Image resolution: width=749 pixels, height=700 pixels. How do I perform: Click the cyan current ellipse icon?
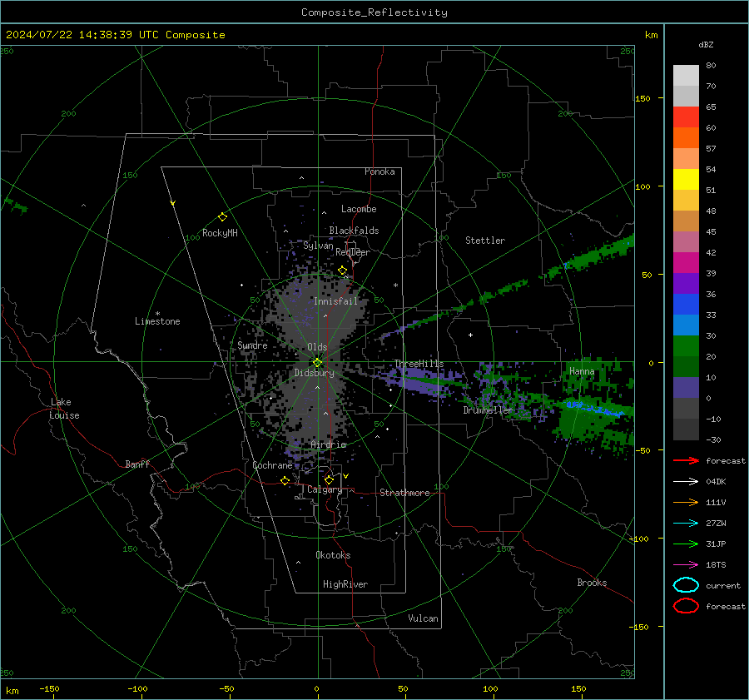686,585
